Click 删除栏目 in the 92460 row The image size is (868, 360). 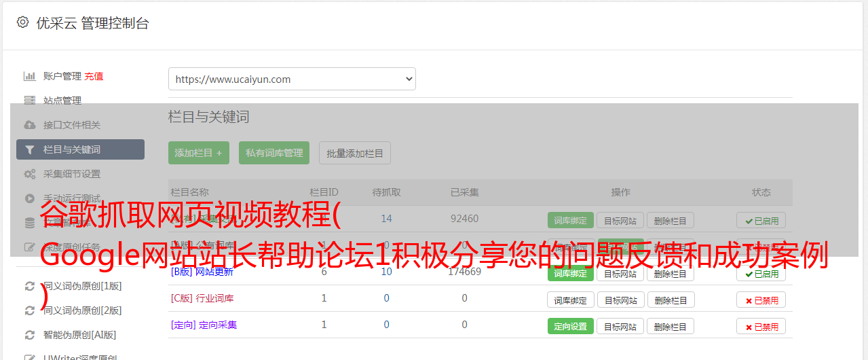click(670, 220)
